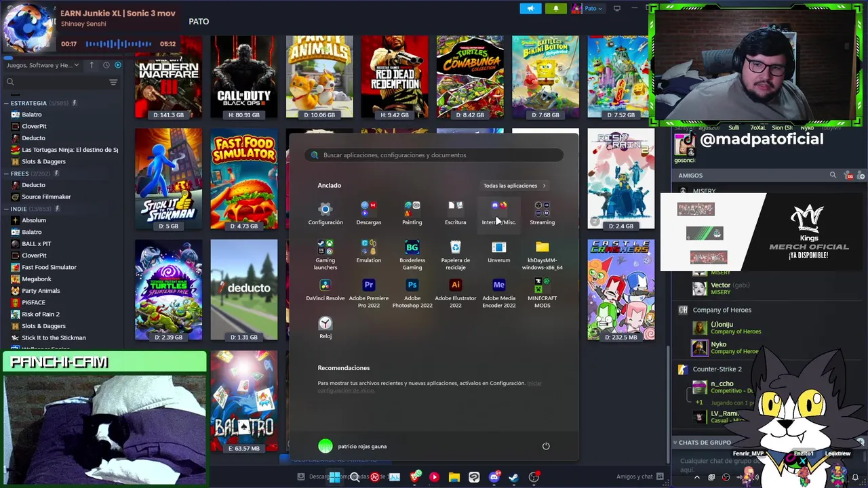Click the recent games clock icon
The width and height of the screenshot is (868, 488).
click(106, 65)
